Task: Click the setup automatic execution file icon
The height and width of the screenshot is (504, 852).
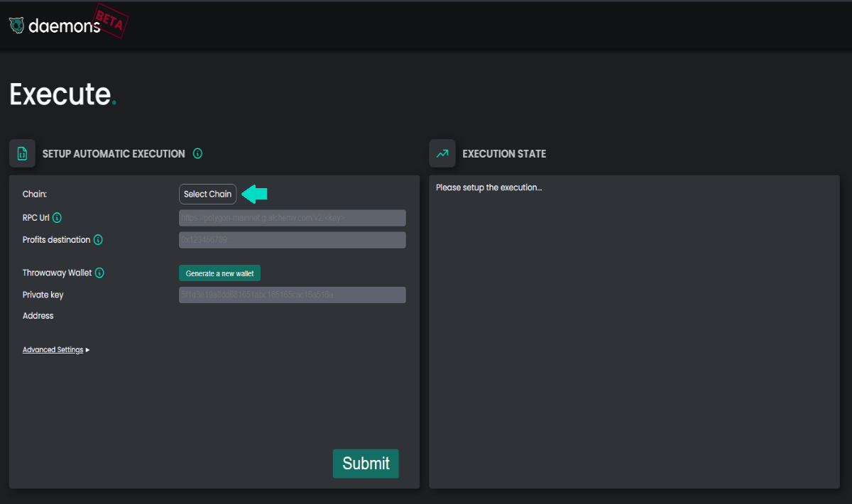Action: [x=22, y=153]
